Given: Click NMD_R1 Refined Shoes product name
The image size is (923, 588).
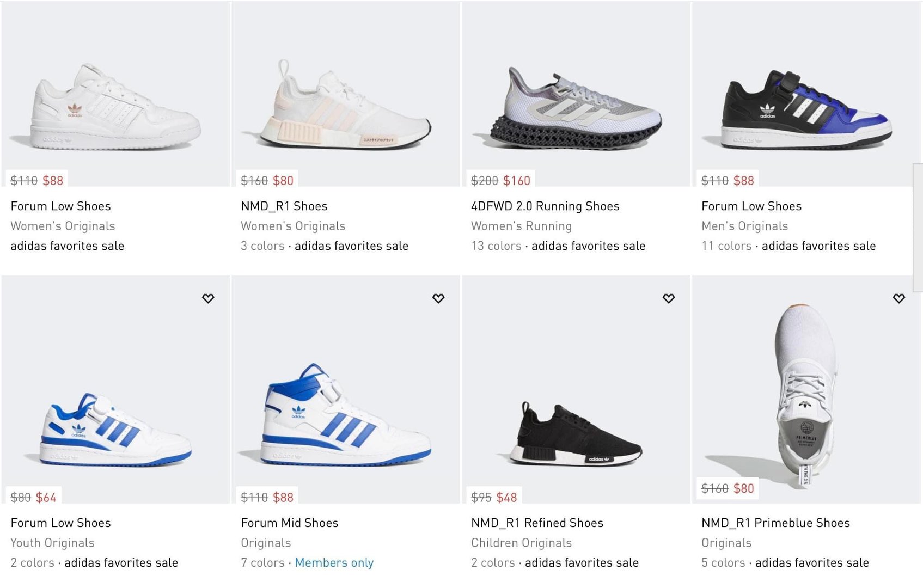Looking at the screenshot, I should 537,523.
